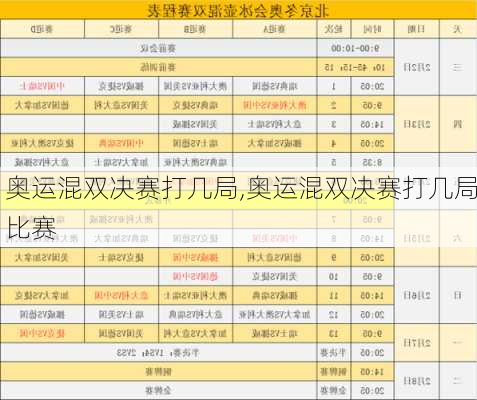Select the 日期 column header
This screenshot has height=400, width=477.
click(x=416, y=29)
